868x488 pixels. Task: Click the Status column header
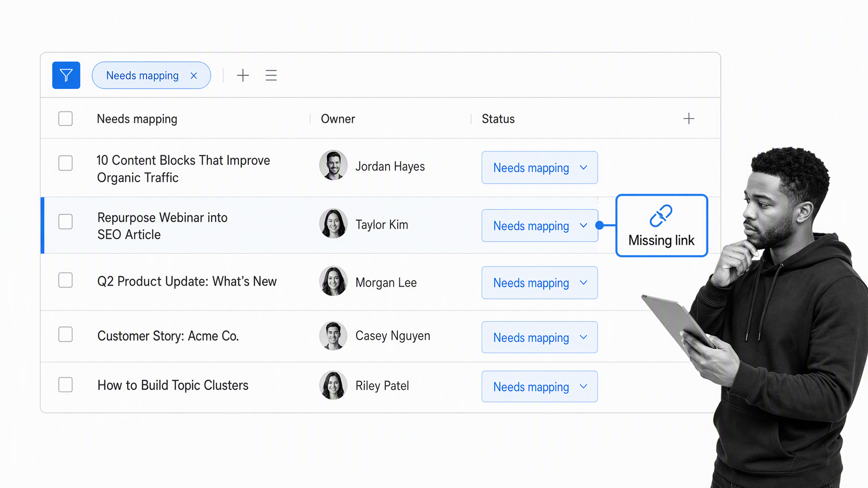click(498, 119)
